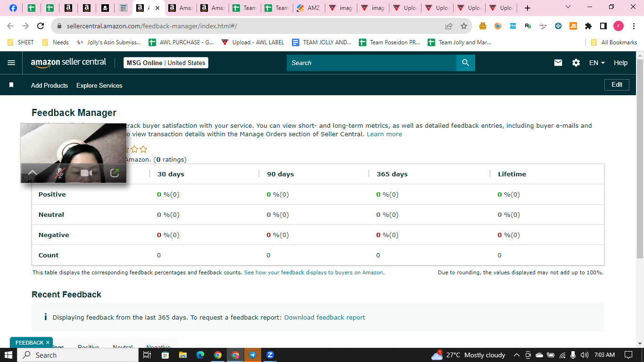Click the Amazon Seller Central logo
The width and height of the screenshot is (644, 362).
tap(69, 63)
